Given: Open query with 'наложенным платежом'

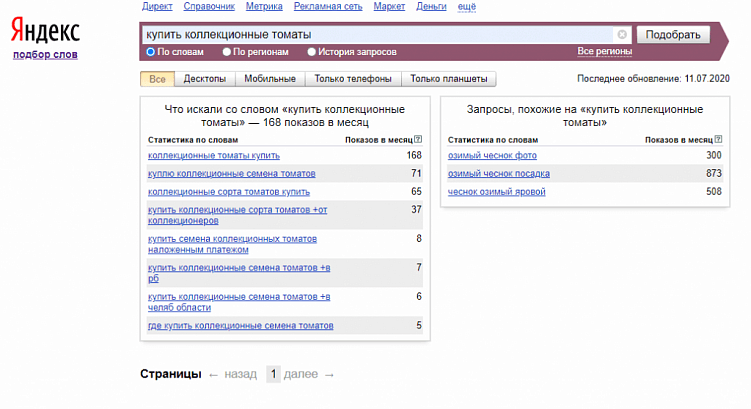Looking at the screenshot, I should click(x=232, y=244).
